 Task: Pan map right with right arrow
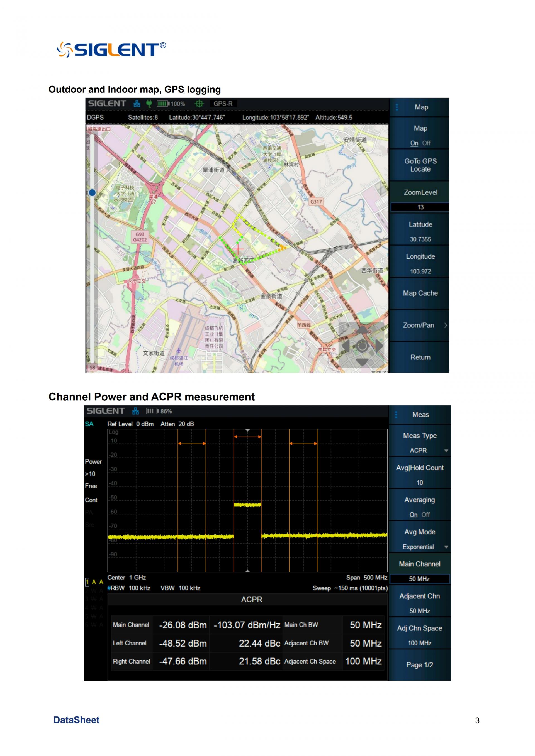pos(380,346)
